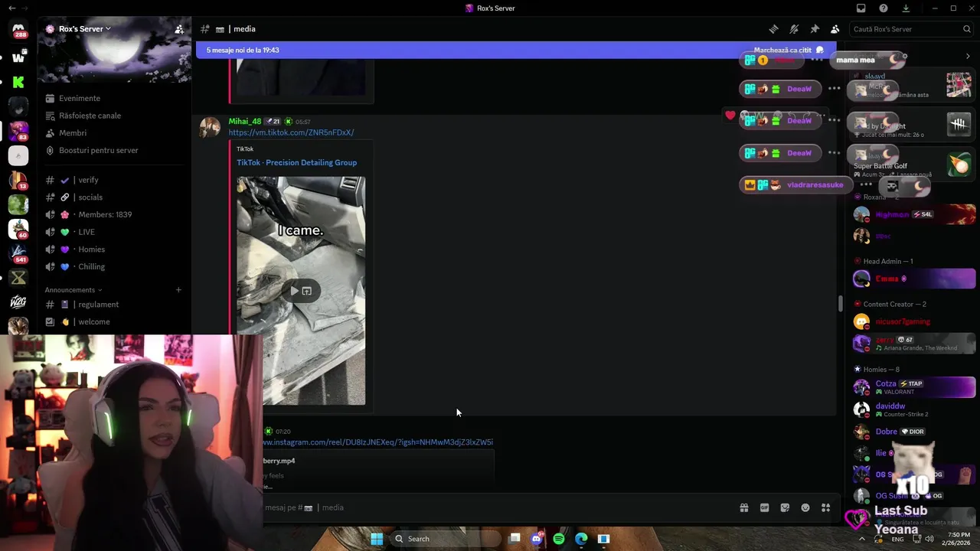Open the green K server icon
This screenshot has height=551, width=980.
coord(18,82)
